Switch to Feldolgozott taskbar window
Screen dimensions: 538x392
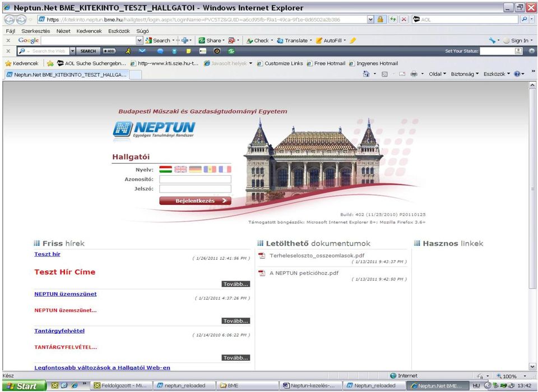(121, 385)
